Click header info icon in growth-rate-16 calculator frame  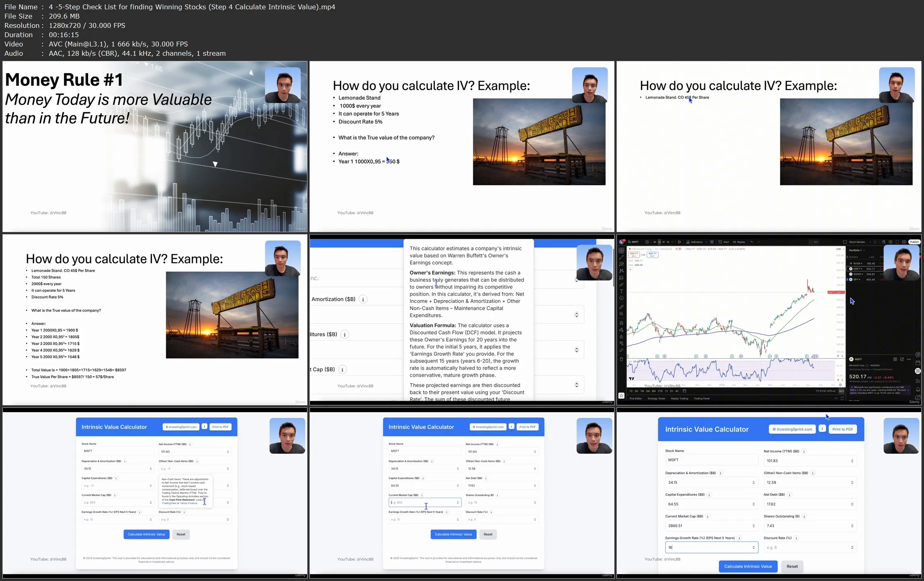click(x=822, y=429)
